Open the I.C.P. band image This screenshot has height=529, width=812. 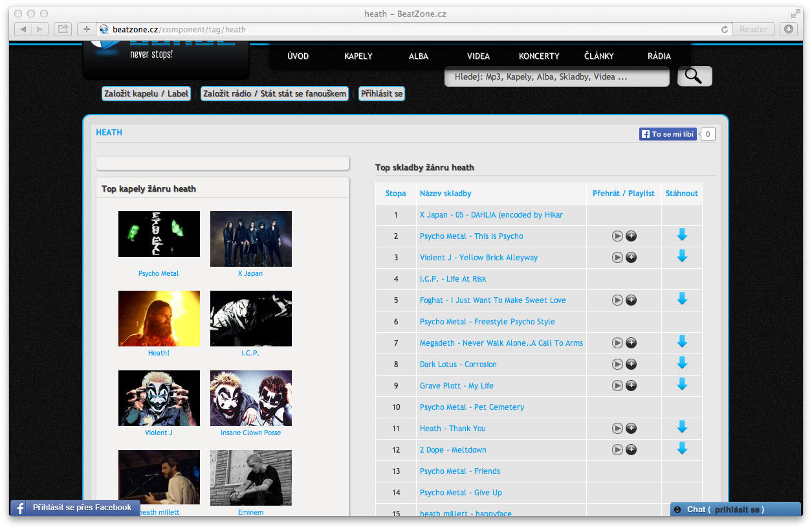tap(251, 319)
